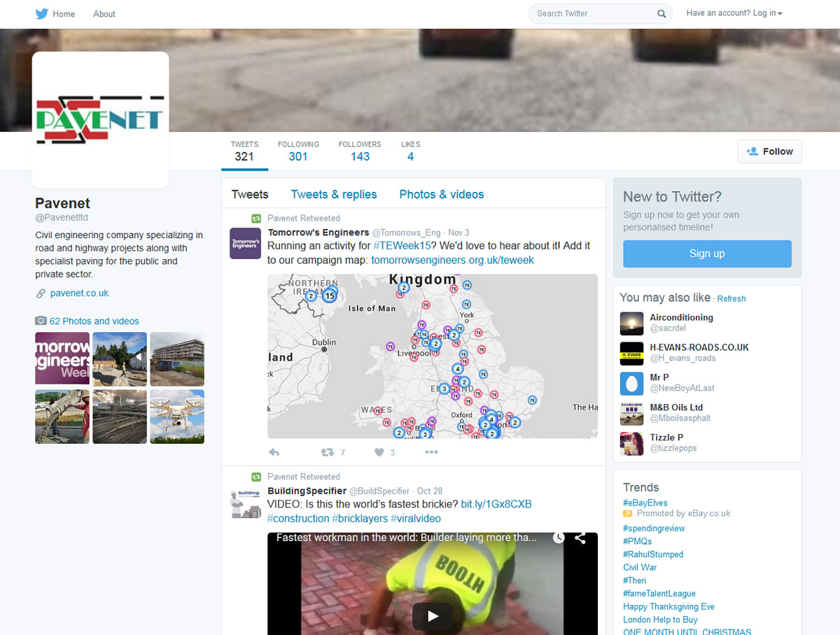Open the scaffolded building photo thumbnail
840x635 pixels.
tap(177, 358)
